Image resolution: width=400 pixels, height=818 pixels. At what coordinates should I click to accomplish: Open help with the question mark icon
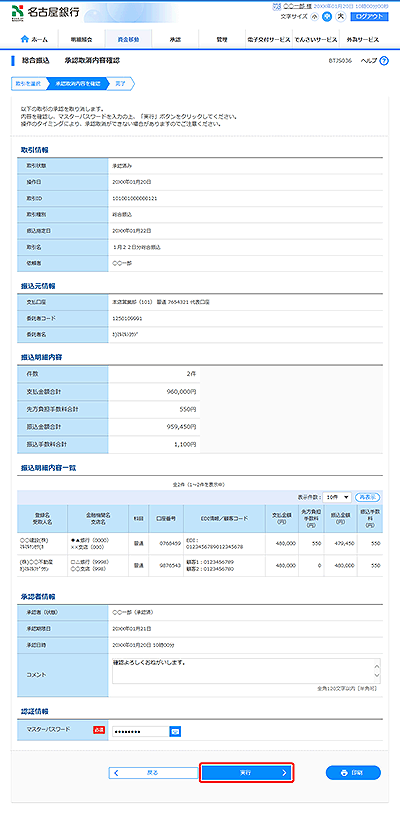[x=384, y=61]
